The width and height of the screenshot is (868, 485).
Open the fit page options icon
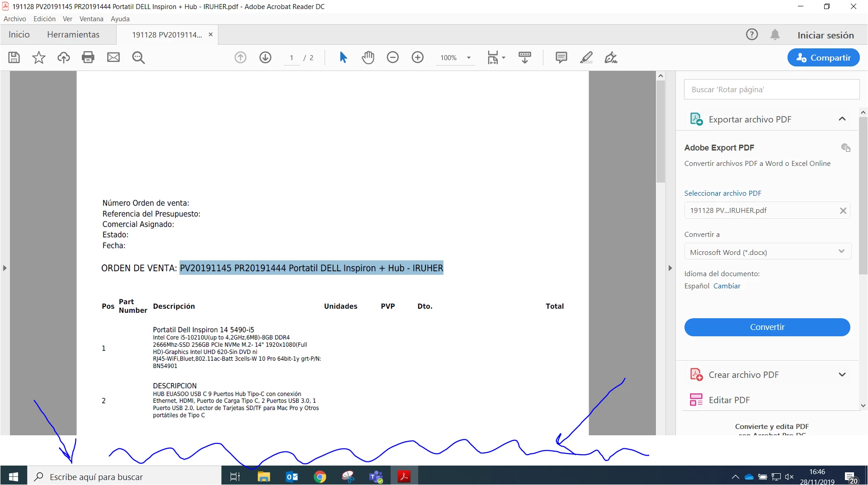492,57
